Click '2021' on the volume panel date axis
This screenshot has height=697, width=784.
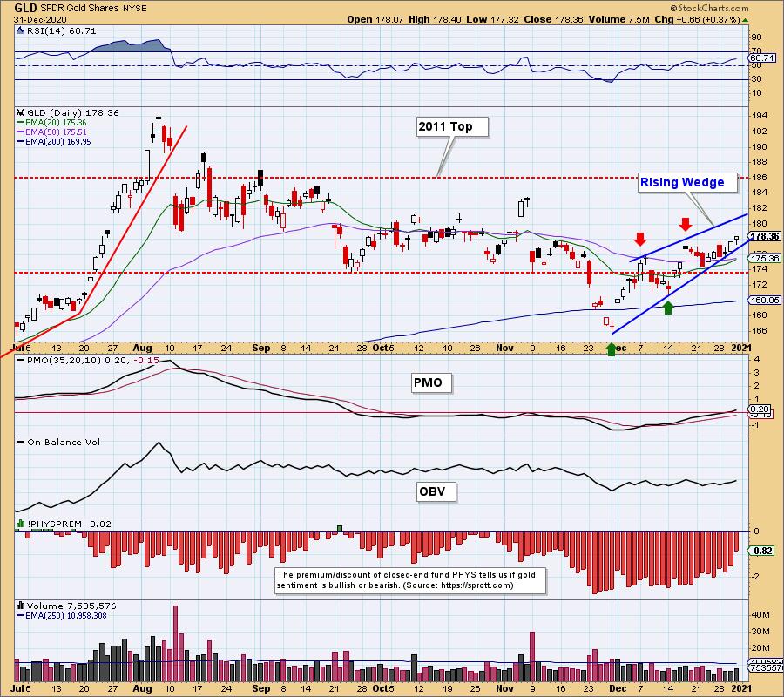point(740,688)
